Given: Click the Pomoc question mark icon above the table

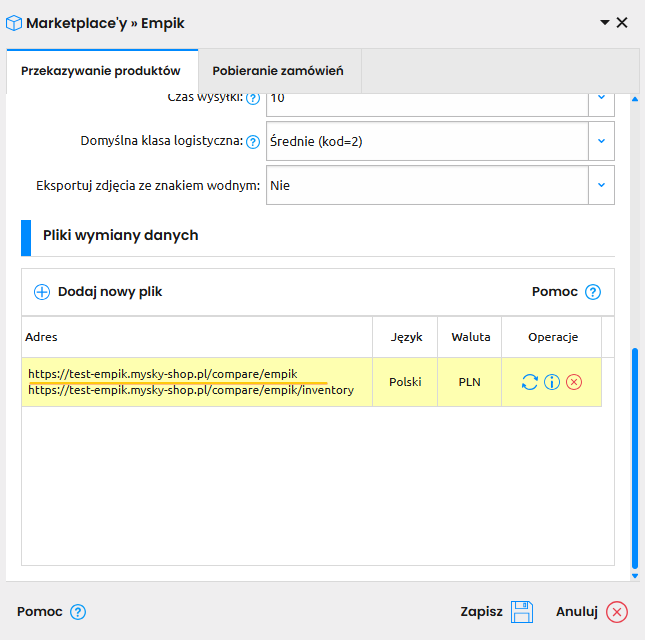Looking at the screenshot, I should 593,292.
